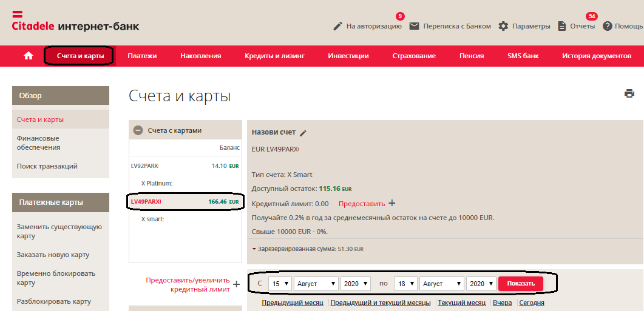Print page with printer icon
The image size is (644, 311).
click(629, 93)
